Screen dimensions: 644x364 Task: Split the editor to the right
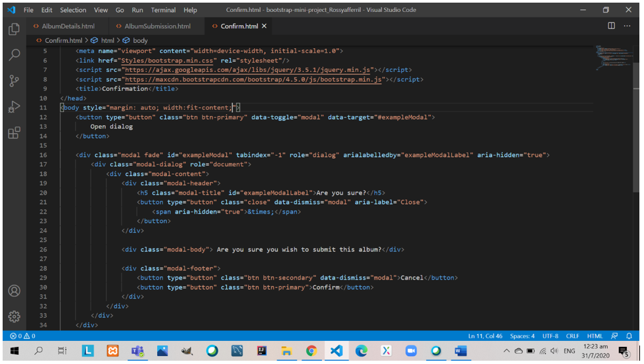611,26
